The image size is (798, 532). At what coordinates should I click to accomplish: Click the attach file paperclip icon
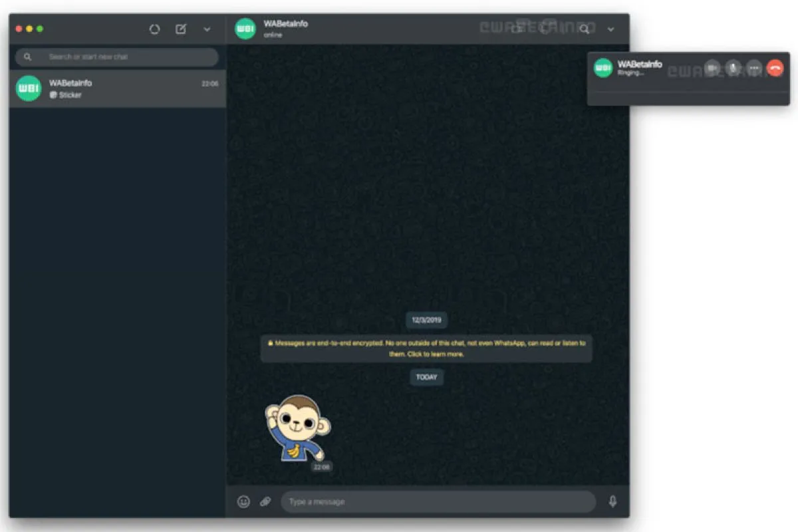(265, 502)
